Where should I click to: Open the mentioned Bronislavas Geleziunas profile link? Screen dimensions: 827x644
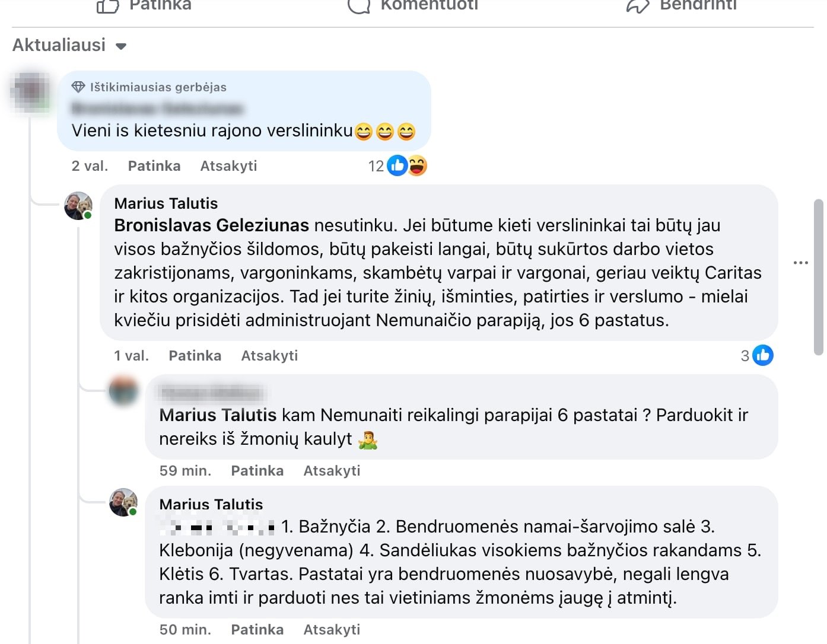[x=212, y=225]
